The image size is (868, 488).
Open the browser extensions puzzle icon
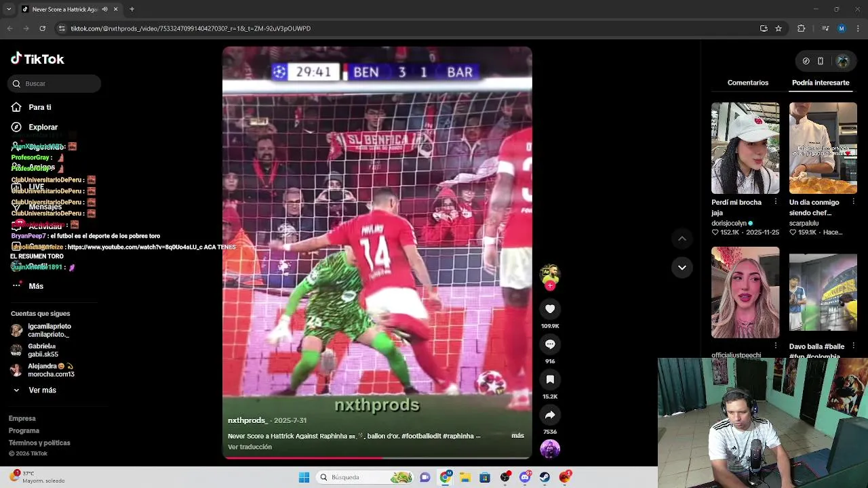point(802,28)
